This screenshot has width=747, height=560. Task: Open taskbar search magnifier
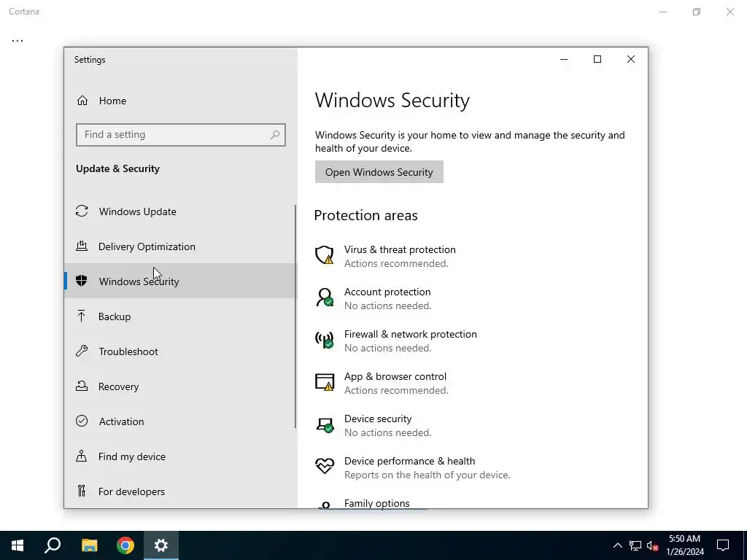[53, 545]
